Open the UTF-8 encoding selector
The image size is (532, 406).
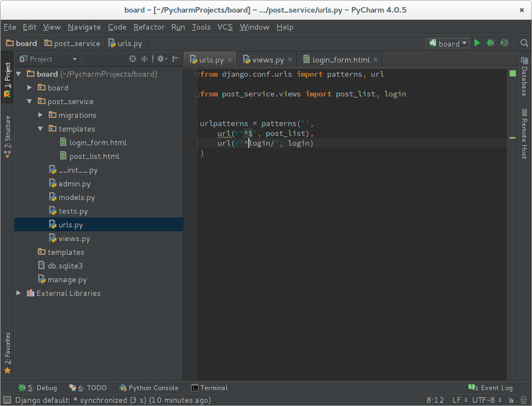tap(487, 400)
